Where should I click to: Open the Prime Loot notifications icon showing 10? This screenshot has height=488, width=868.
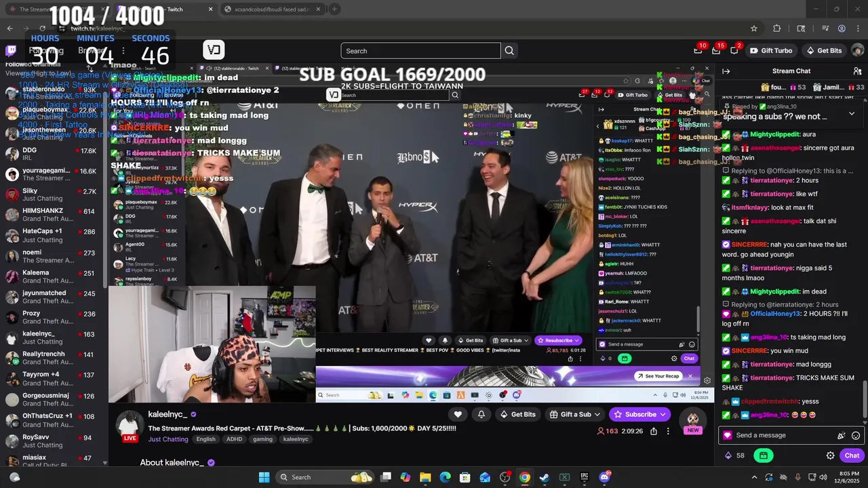[698, 50]
